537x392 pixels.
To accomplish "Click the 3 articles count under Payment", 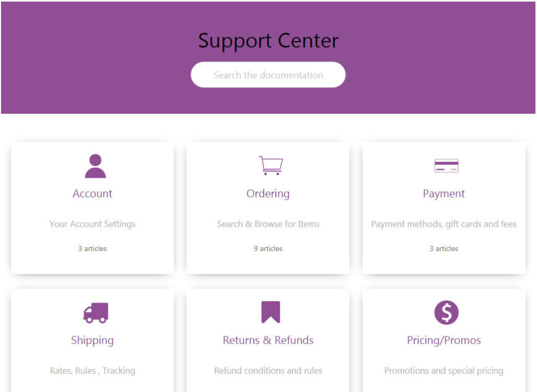I will 444,248.
